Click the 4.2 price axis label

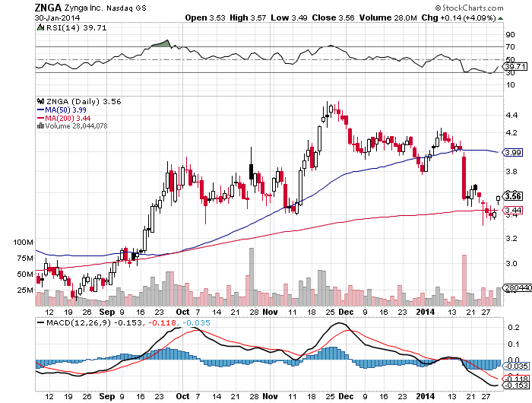(x=511, y=133)
